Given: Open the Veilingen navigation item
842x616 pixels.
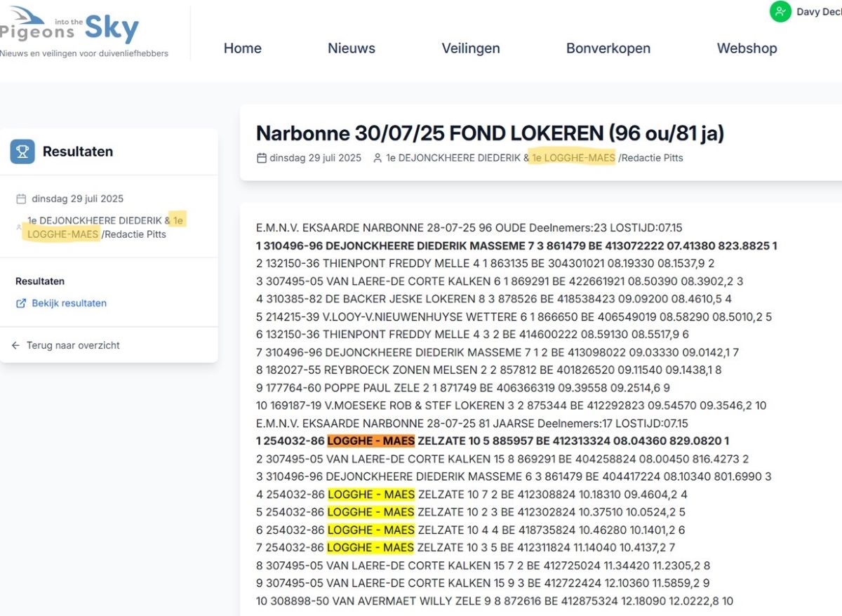Looking at the screenshot, I should click(470, 48).
